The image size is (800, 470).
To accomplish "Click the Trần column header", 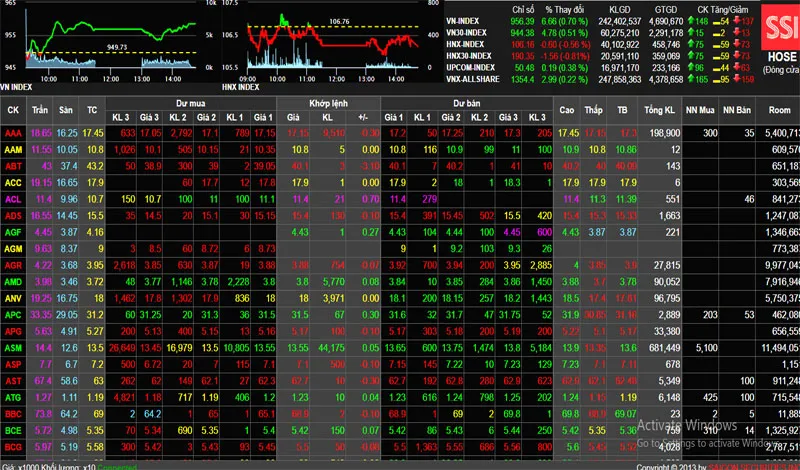I will pyautogui.click(x=40, y=110).
